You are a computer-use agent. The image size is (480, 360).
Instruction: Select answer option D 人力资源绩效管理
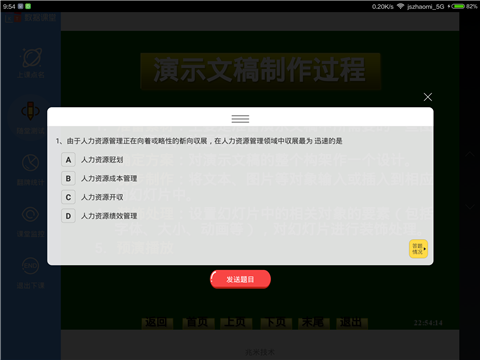click(x=99, y=216)
